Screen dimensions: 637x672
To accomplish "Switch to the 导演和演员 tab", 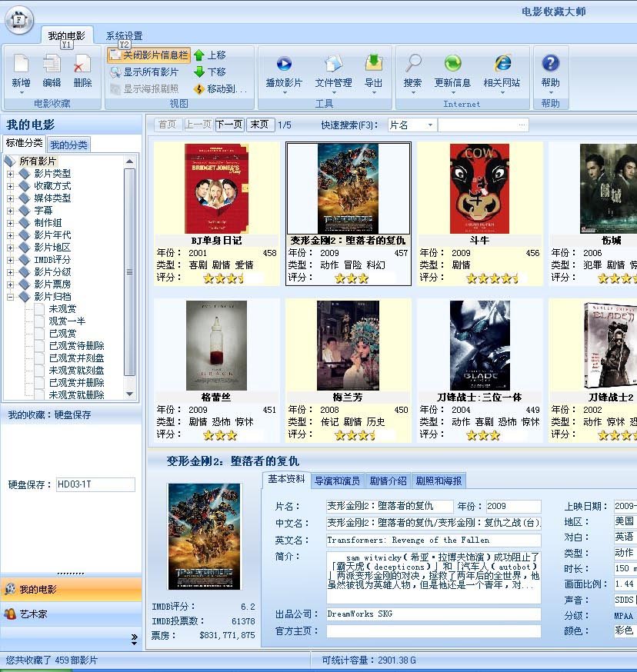I will pyautogui.click(x=337, y=481).
